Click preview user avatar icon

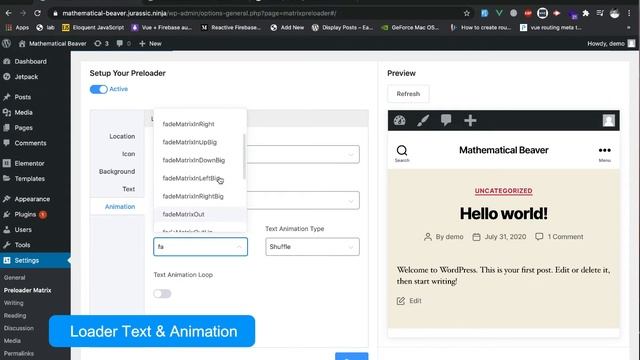pyautogui.click(x=609, y=120)
